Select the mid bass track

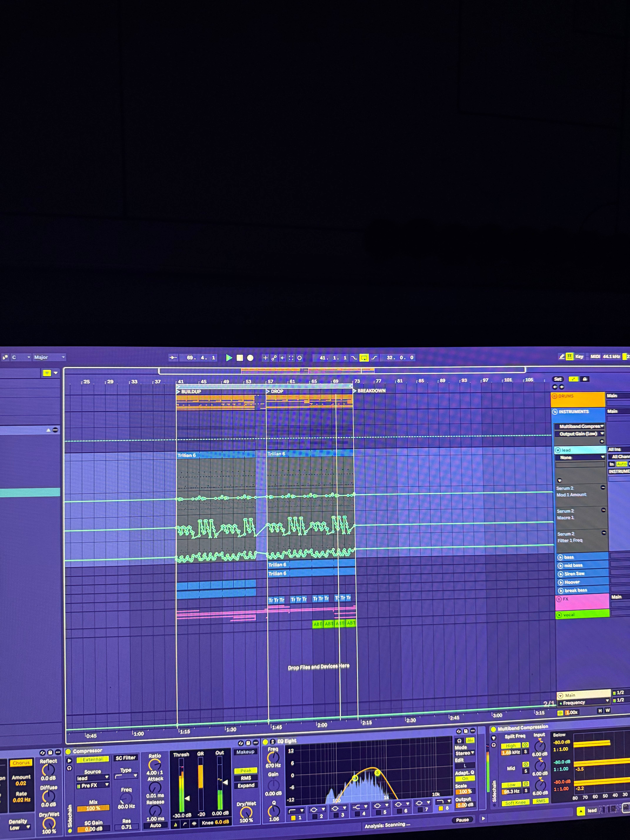582,565
